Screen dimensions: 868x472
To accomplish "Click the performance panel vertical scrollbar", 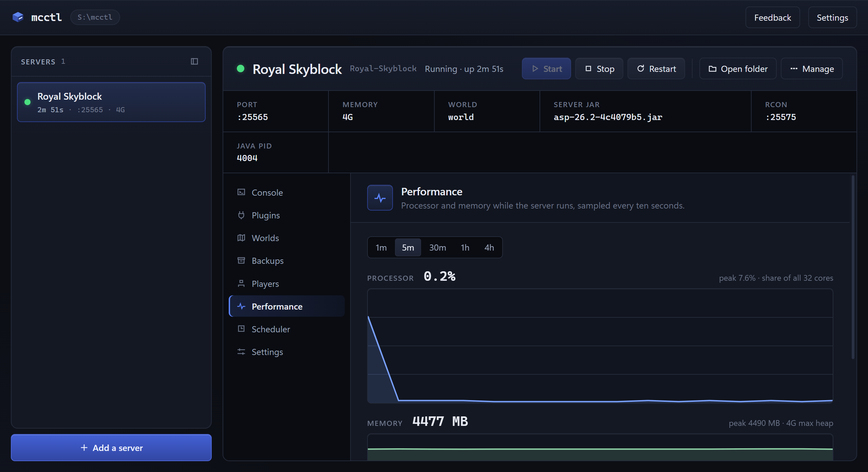I will pyautogui.click(x=853, y=267).
